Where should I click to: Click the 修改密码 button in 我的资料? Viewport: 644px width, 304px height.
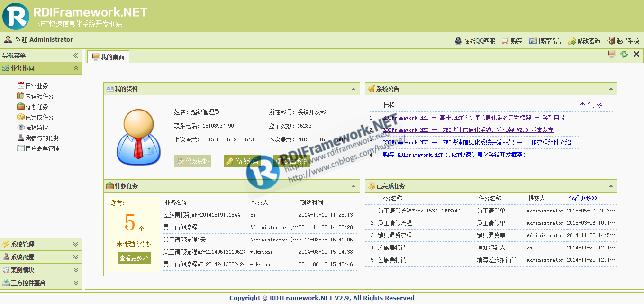pyautogui.click(x=242, y=161)
